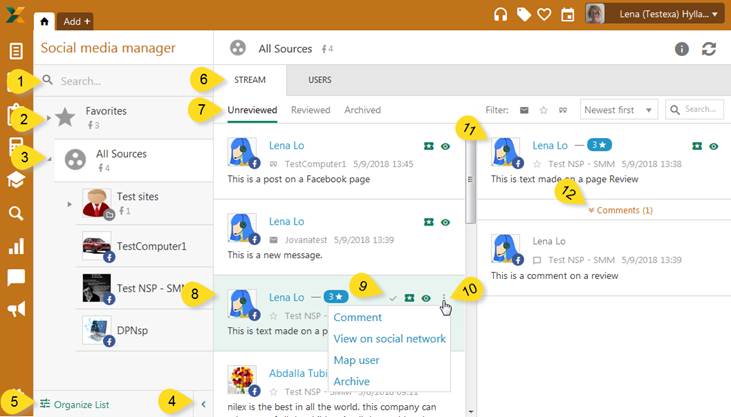The width and height of the screenshot is (731, 417).
Task: Open the bar chart icon in left sidebar
Action: (x=16, y=246)
